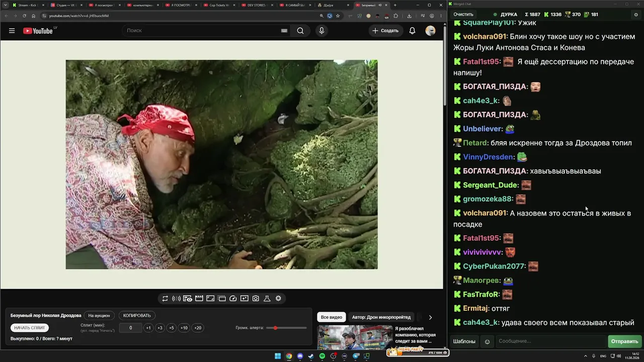The width and height of the screenshot is (644, 362).
Task: Open the YouTube guide hamburger menu
Action: tap(12, 31)
